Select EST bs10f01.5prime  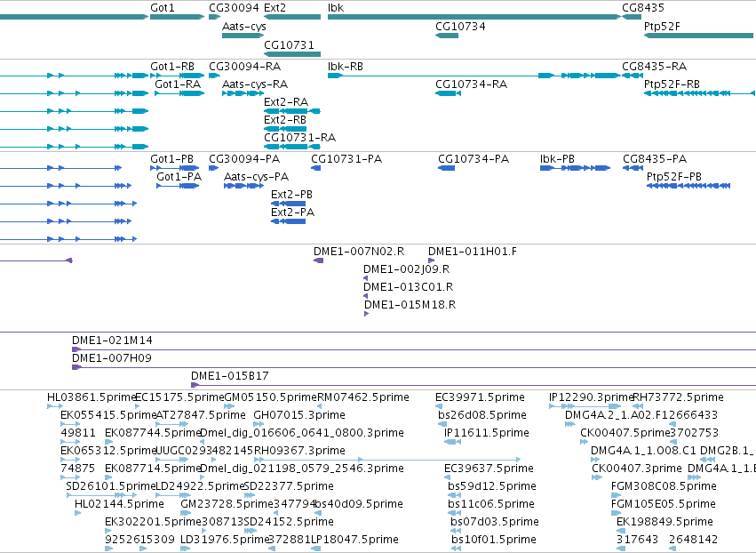[x=494, y=540]
